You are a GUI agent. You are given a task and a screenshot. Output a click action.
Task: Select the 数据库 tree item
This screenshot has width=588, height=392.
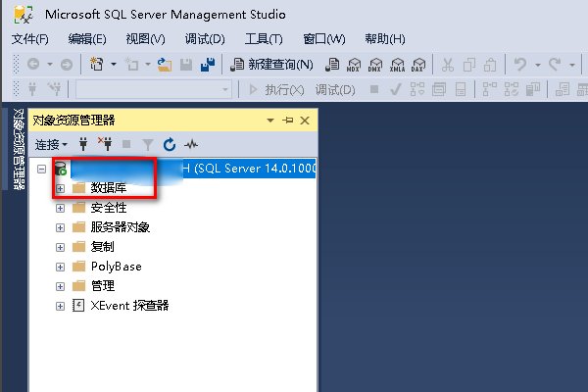click(109, 187)
